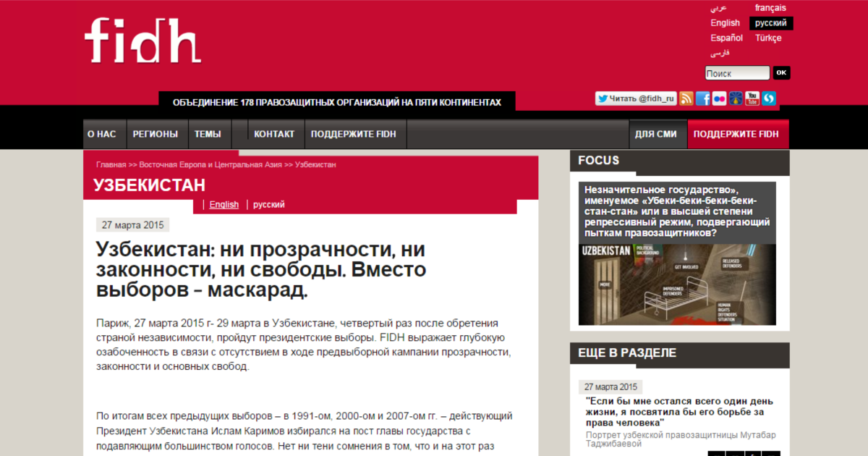Click the УЗБЕКИСТАН section heading

149,185
